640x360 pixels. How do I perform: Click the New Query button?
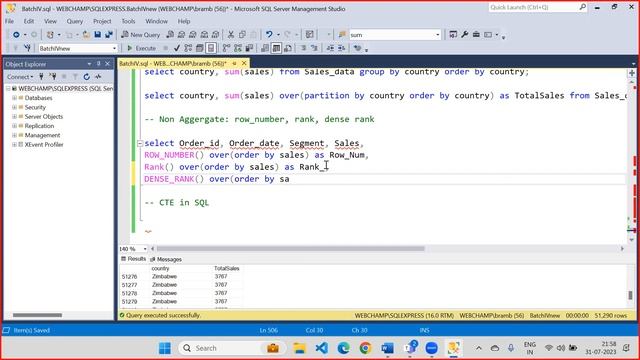[x=140, y=35]
